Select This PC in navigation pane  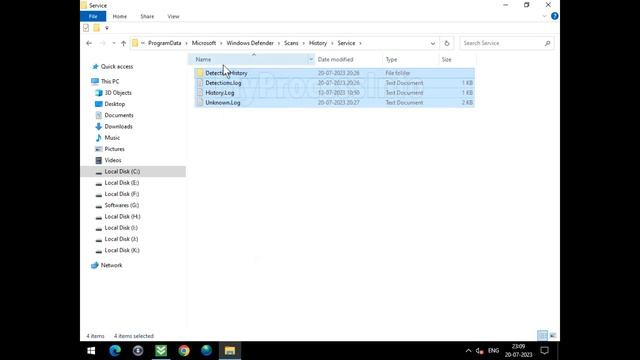[110, 82]
